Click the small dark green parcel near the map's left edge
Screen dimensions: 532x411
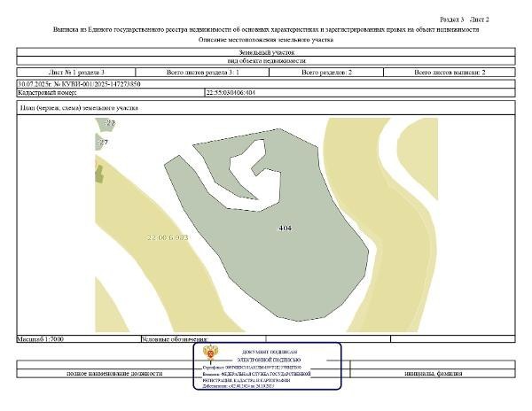pyautogui.click(x=99, y=173)
